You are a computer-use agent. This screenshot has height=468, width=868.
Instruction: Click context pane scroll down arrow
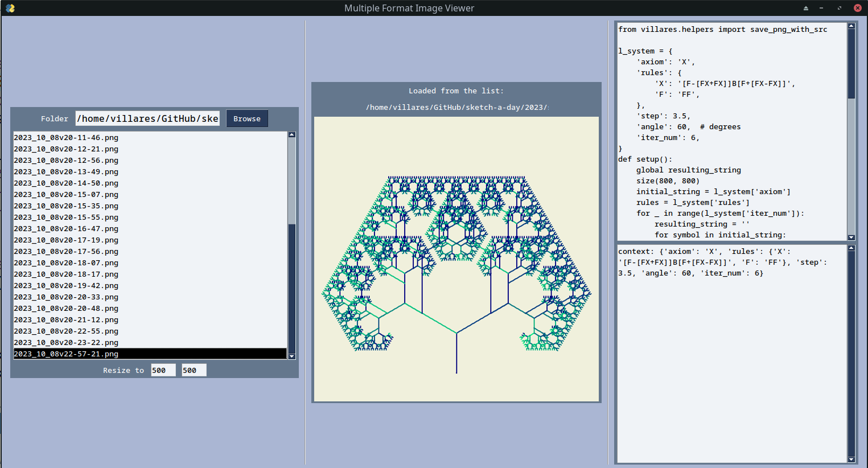(x=851, y=459)
